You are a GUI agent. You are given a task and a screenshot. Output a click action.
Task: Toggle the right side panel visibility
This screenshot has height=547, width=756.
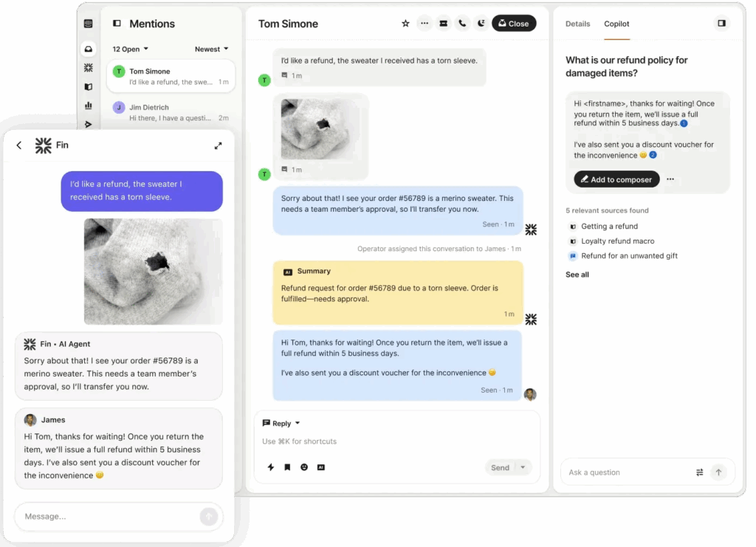point(721,23)
